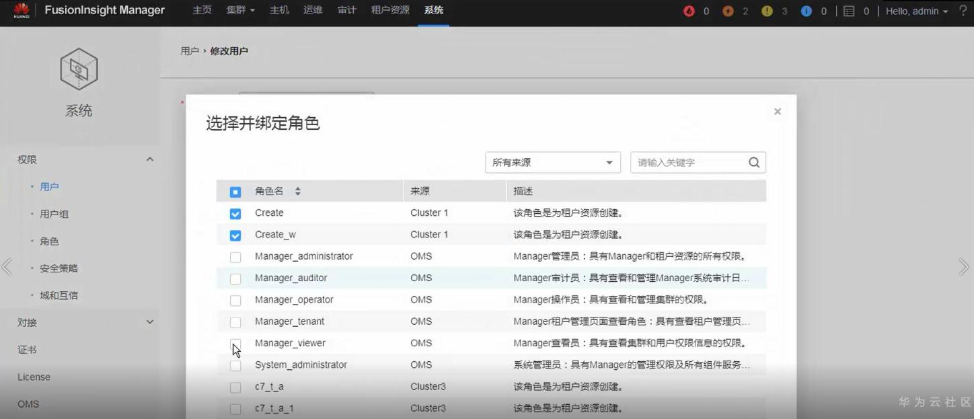Open the critical alarms red icon
This screenshot has width=980, height=419.
coord(688,11)
